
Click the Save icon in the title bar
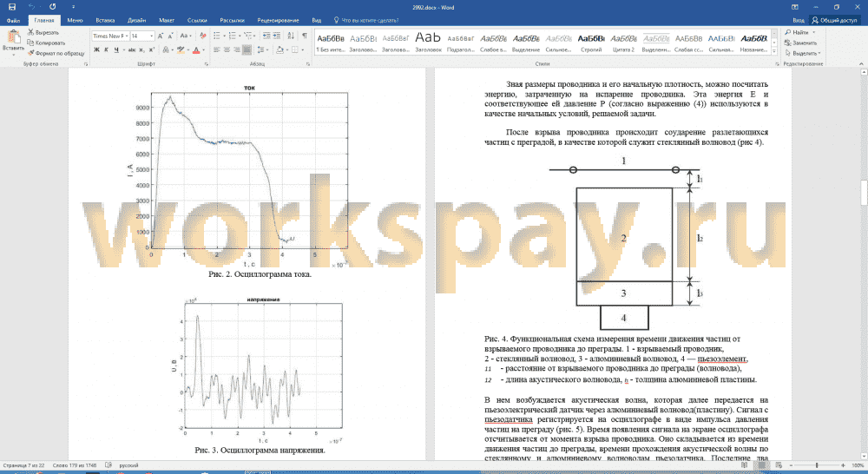tap(11, 7)
